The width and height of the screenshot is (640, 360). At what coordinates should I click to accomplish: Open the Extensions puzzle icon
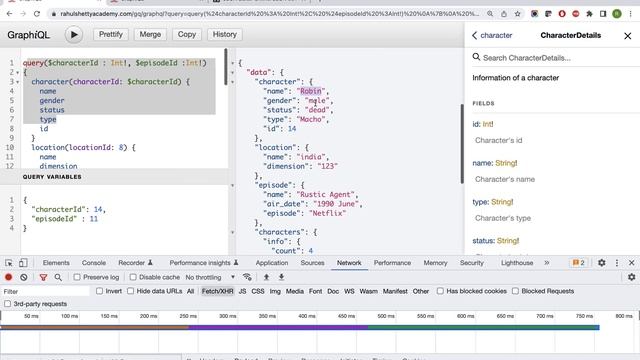point(589,14)
